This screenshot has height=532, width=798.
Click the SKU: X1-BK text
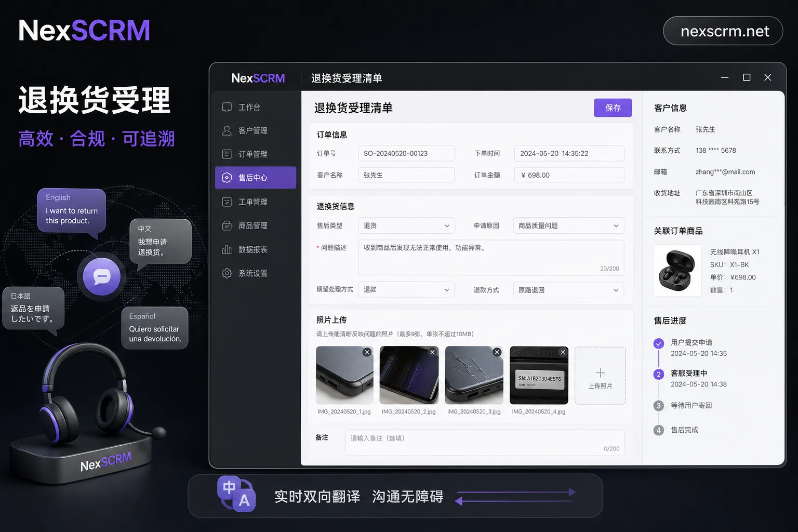pyautogui.click(x=729, y=265)
